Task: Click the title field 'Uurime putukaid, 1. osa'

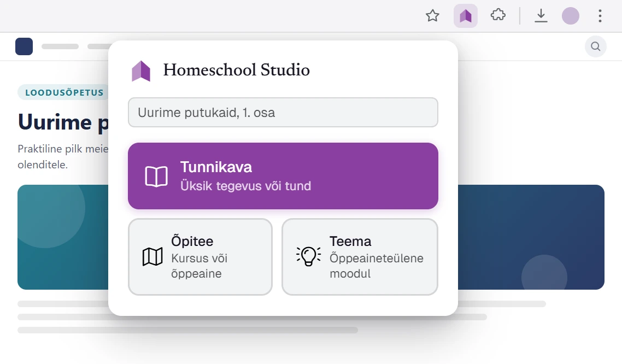Action: click(283, 112)
